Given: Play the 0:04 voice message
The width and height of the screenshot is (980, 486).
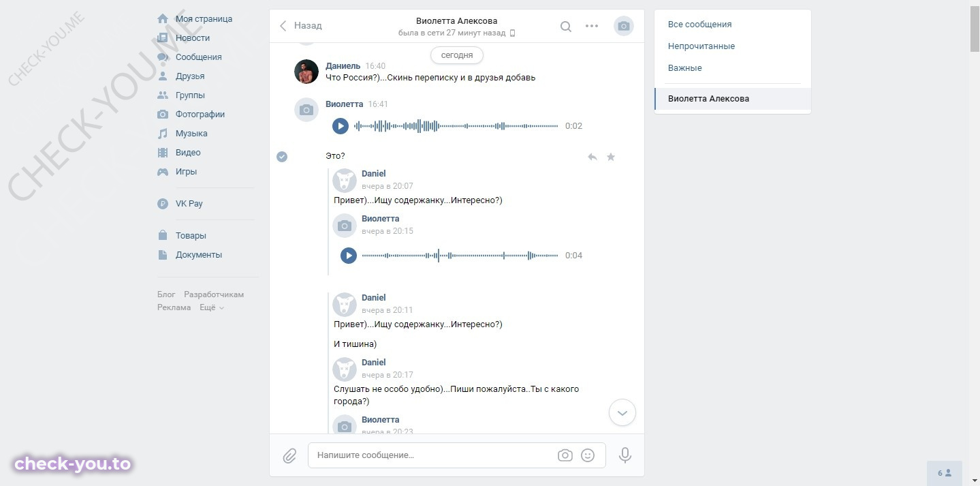Looking at the screenshot, I should click(x=349, y=256).
